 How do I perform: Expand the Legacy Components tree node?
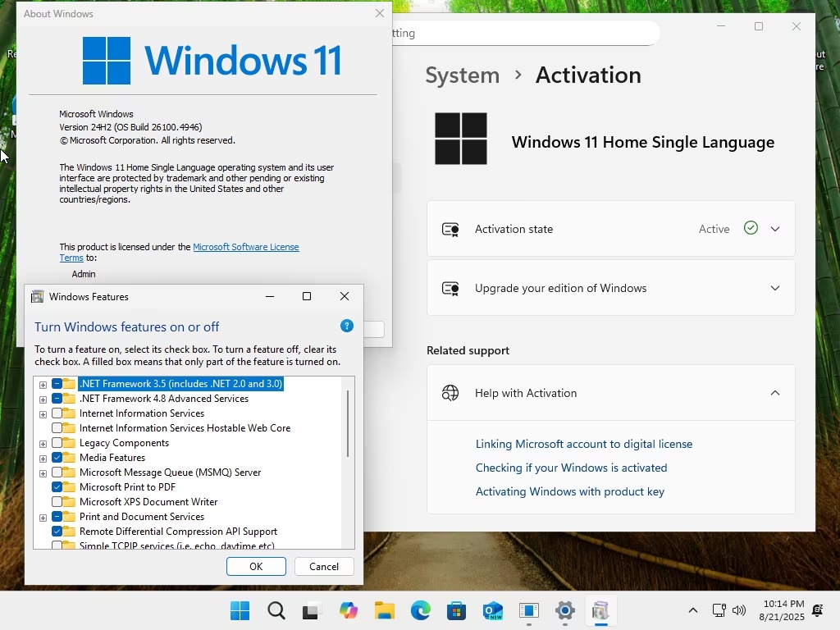43,444
